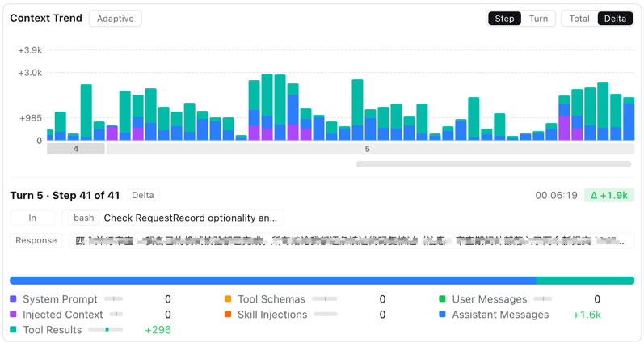Click the first bar in the chart

[50, 135]
